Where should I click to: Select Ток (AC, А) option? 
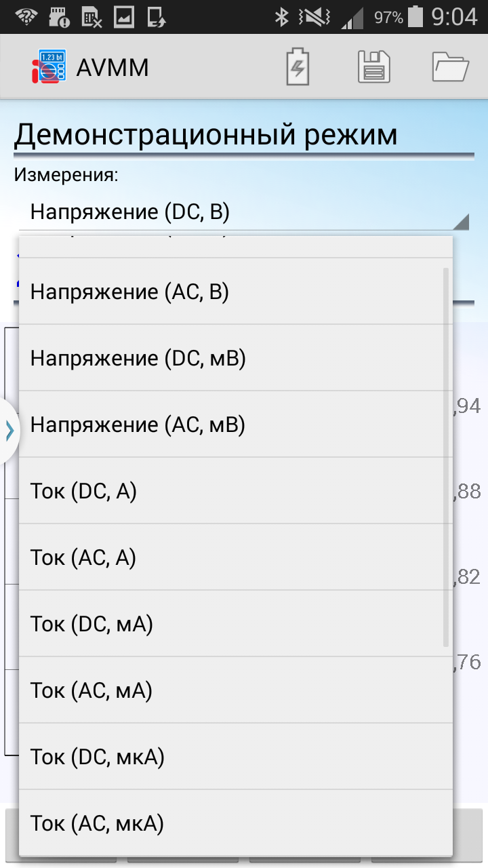pos(236,557)
